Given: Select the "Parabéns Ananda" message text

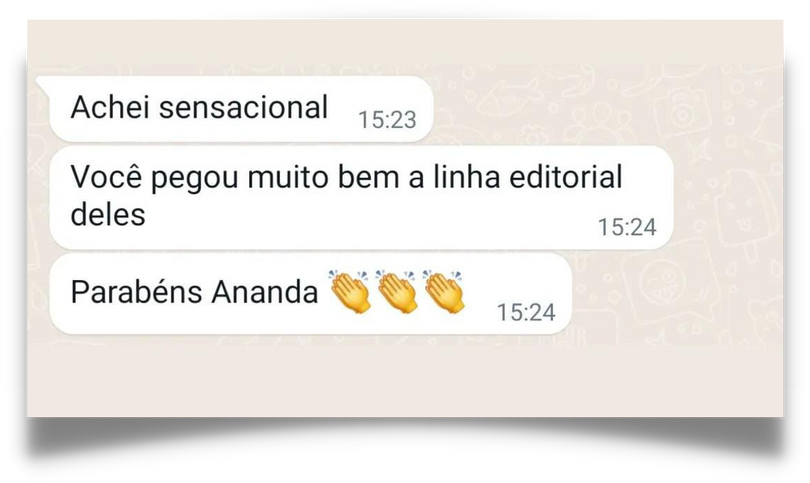Looking at the screenshot, I should click(194, 292).
